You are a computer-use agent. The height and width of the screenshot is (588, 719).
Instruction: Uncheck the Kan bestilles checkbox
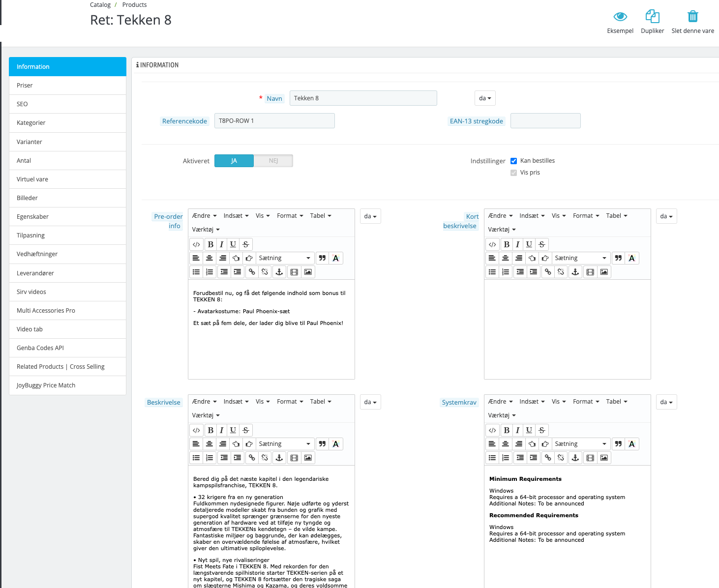coord(513,161)
